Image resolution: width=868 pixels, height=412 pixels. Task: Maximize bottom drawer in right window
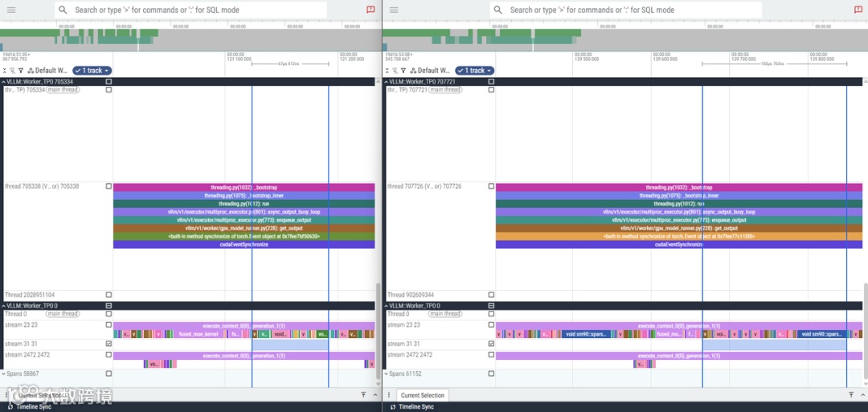851,395
